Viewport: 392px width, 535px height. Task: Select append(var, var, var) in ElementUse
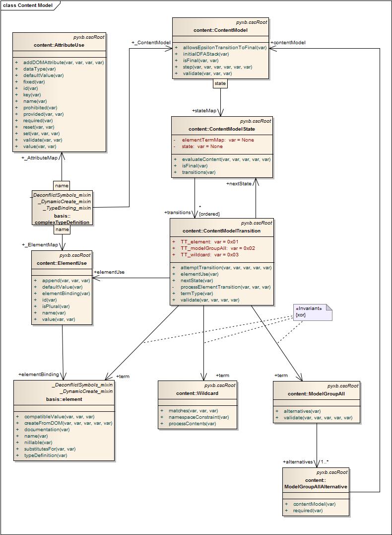tap(66, 281)
